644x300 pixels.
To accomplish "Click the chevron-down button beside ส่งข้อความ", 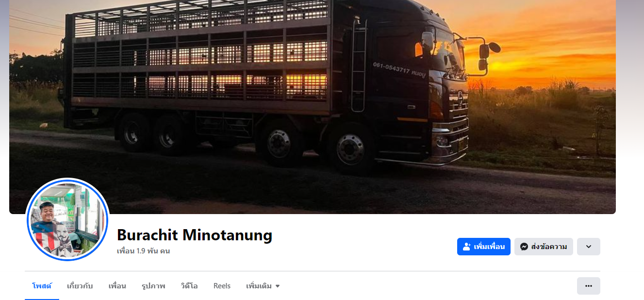I will pyautogui.click(x=588, y=247).
